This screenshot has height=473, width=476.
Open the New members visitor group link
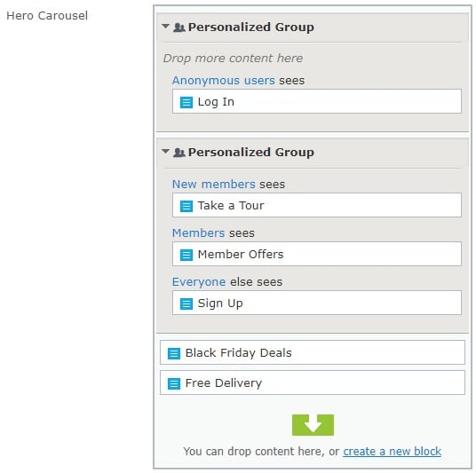click(x=214, y=185)
